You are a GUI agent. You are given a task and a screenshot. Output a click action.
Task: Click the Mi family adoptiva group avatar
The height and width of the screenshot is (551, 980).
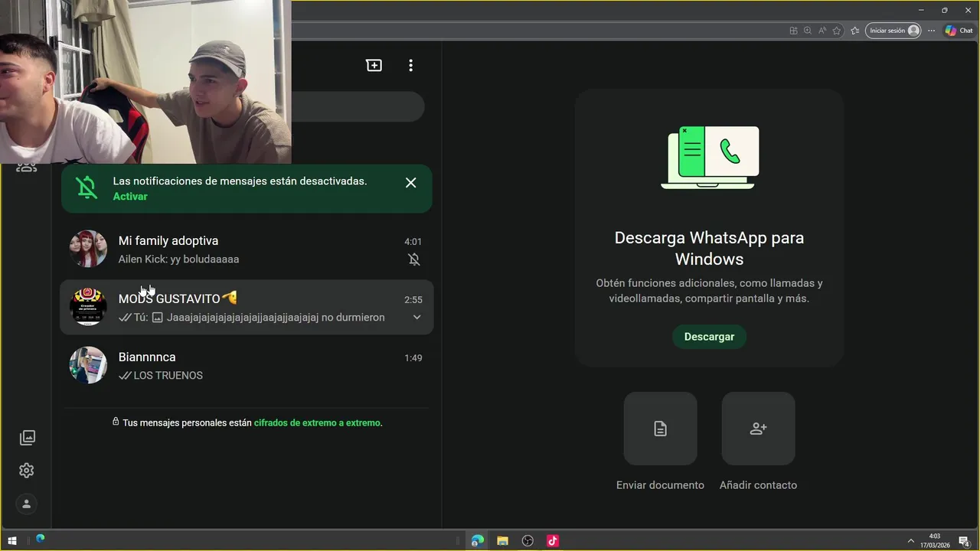coord(88,249)
